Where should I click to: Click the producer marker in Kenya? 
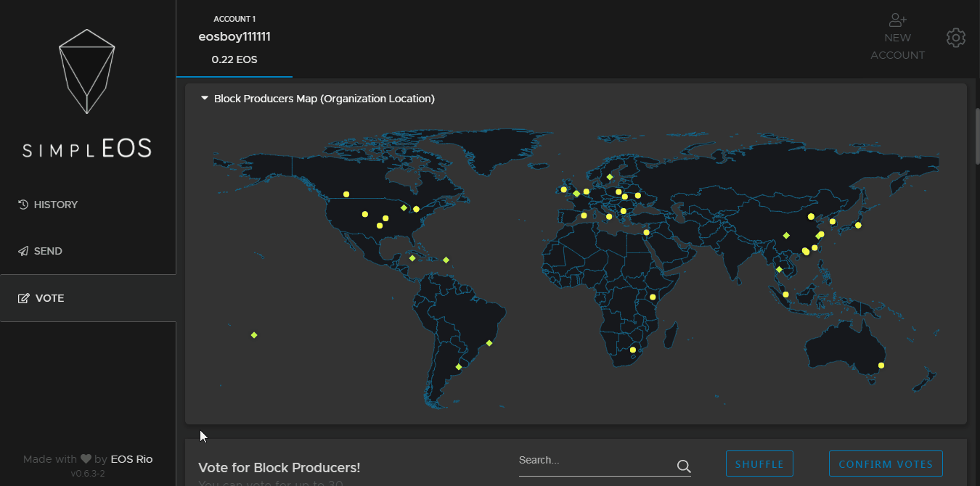[x=653, y=297]
